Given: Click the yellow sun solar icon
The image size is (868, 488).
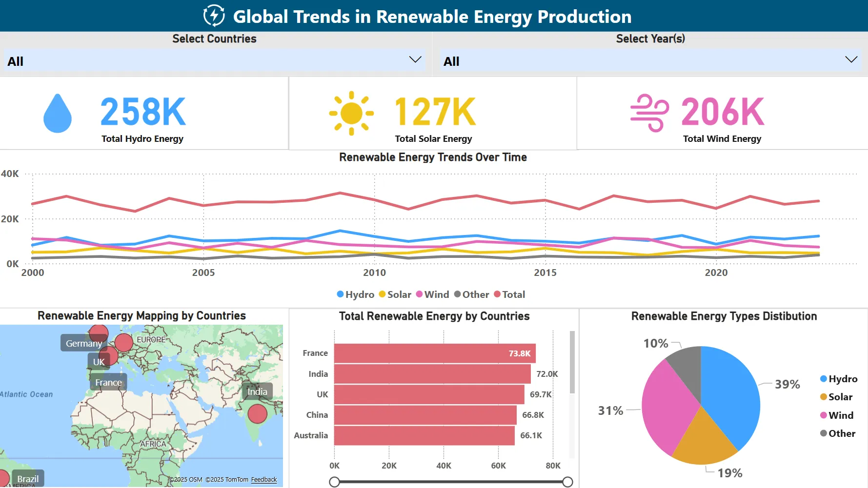Looking at the screenshot, I should coord(351,114).
